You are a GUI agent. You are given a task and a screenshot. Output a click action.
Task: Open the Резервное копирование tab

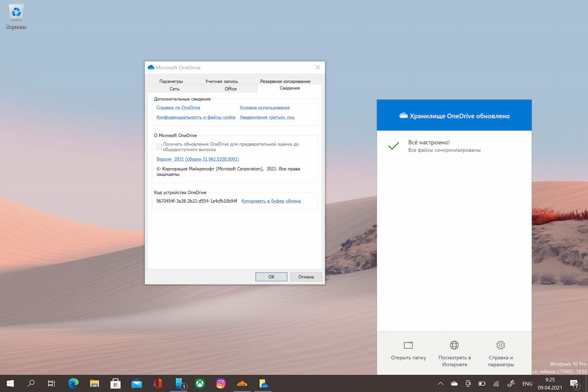click(x=285, y=81)
